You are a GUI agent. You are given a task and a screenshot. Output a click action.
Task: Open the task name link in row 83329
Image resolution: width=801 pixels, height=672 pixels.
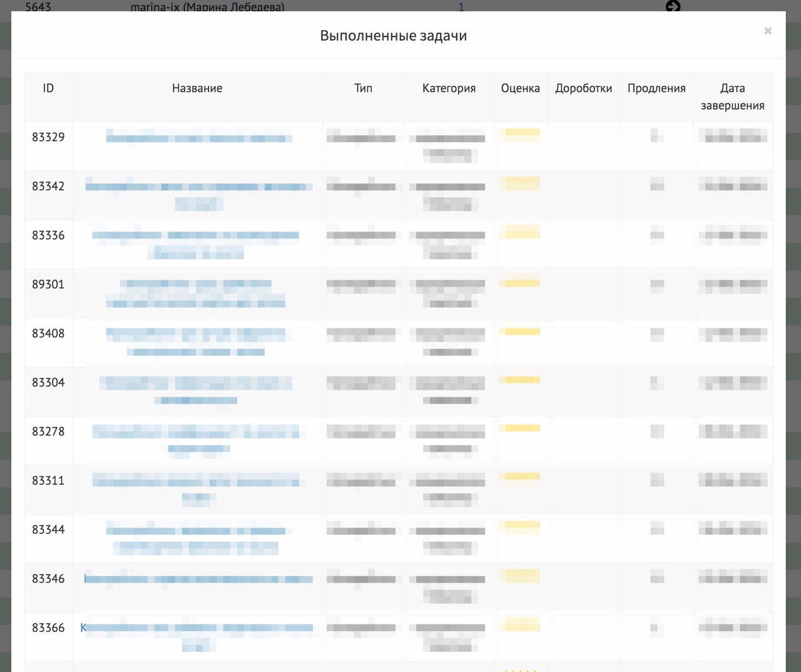(x=198, y=137)
